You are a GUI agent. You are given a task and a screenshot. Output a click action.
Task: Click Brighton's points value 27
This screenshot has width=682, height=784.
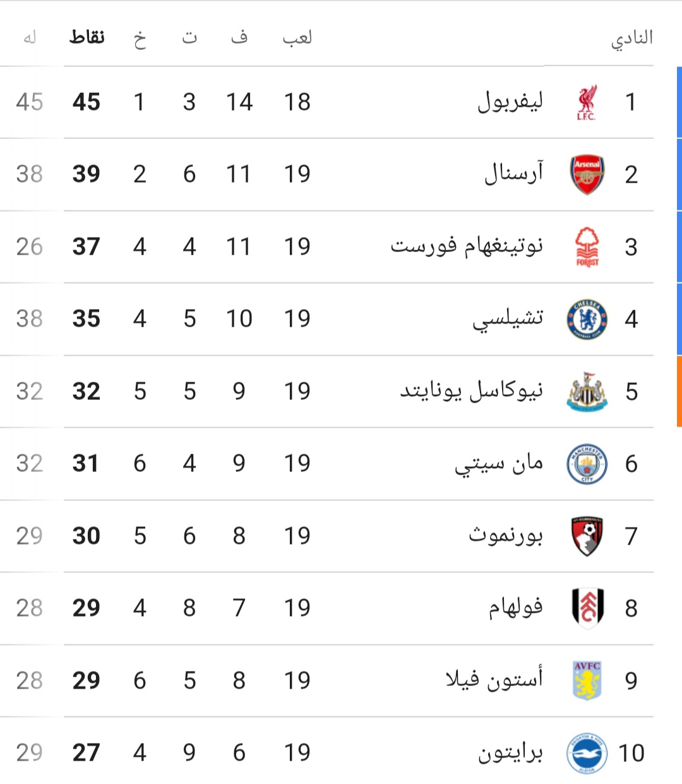87,752
